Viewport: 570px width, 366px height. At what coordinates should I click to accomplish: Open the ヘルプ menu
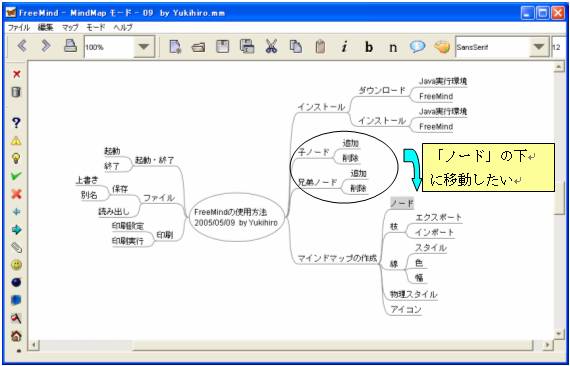[123, 28]
